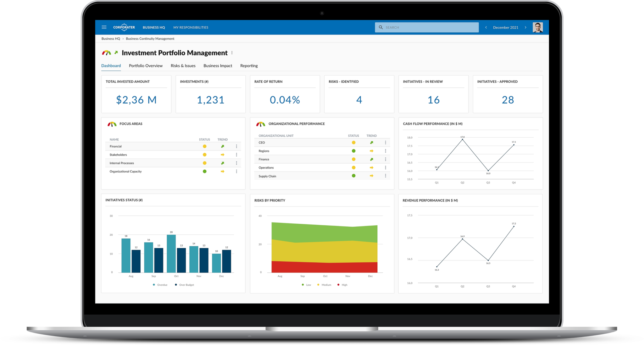644x345 pixels.
Task: Click the search magnifier icon
Action: point(380,27)
